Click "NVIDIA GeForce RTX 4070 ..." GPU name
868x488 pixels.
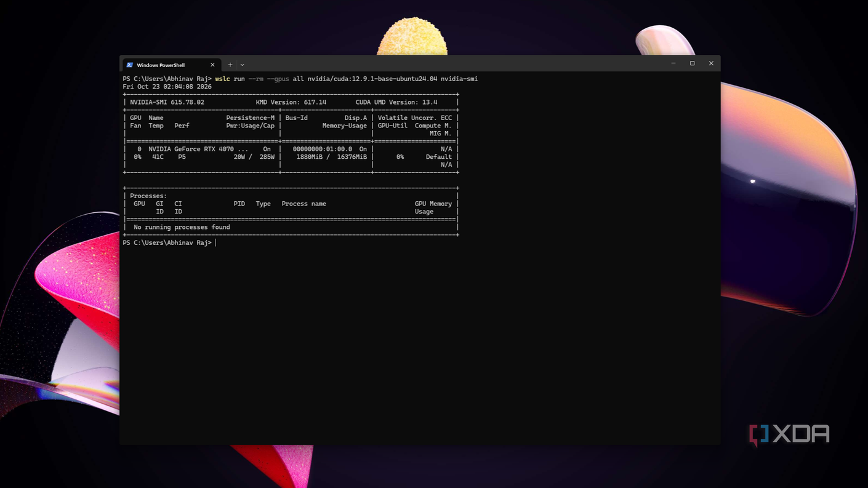[x=198, y=149]
